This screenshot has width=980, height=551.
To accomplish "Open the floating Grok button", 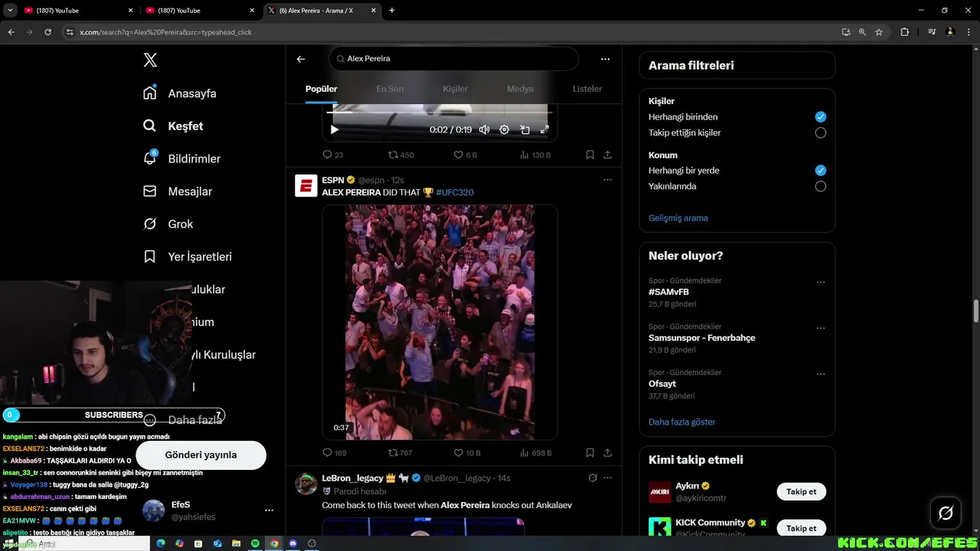I will tap(946, 513).
